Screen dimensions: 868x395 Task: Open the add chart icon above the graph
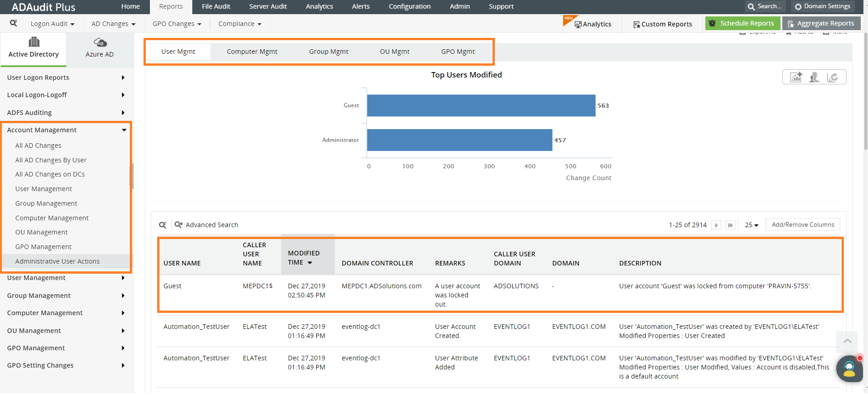coord(796,77)
